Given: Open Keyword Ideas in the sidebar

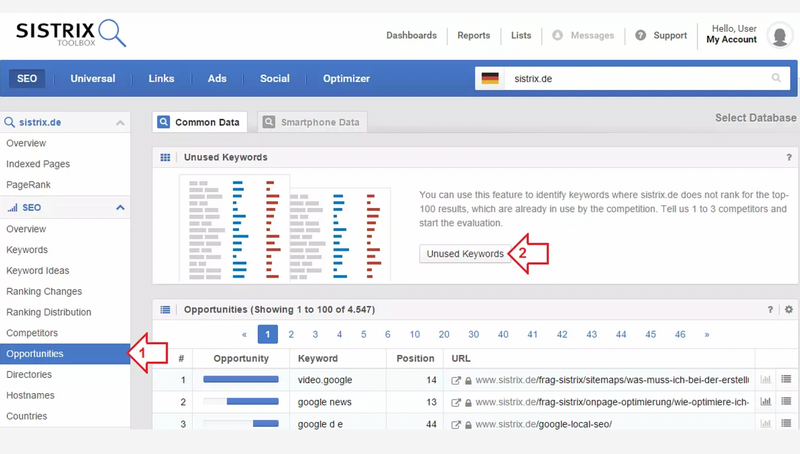Looking at the screenshot, I should 38,270.
